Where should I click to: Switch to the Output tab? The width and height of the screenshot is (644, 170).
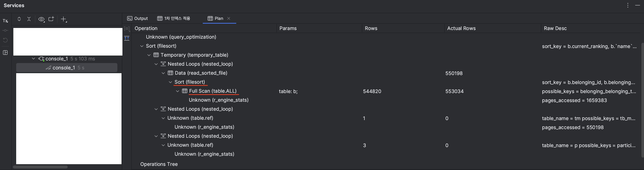137,18
